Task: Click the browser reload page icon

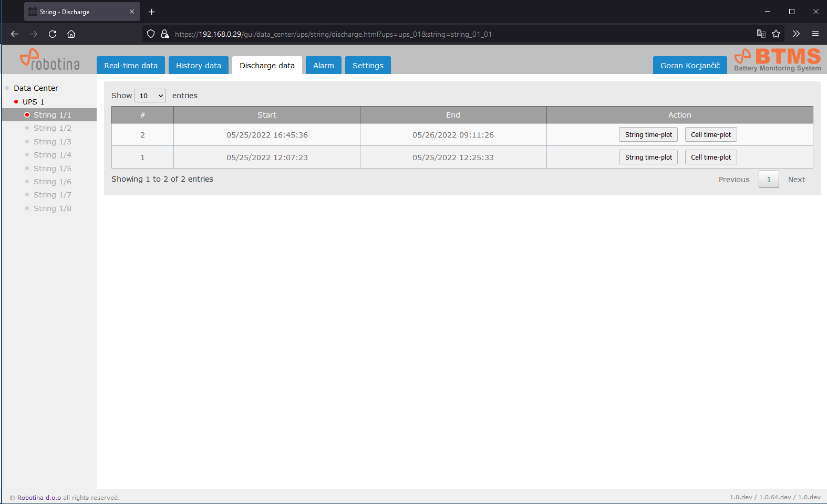Action: pyautogui.click(x=53, y=34)
